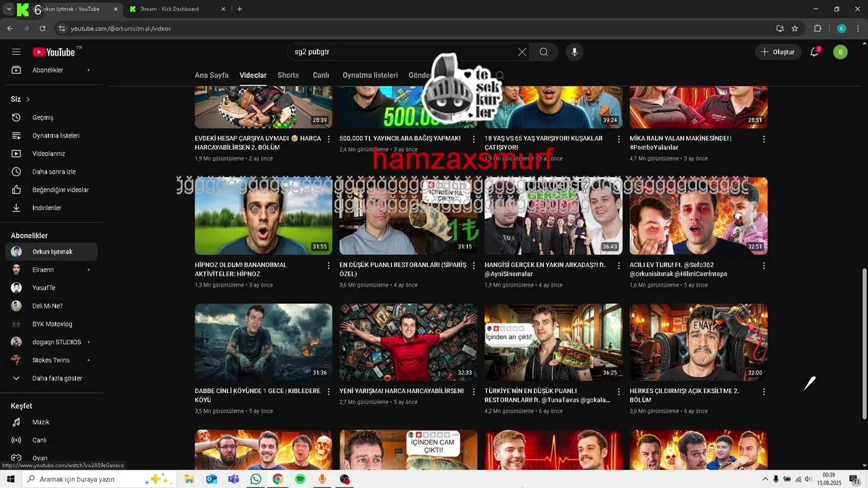Open the YouTube hamburger guide menu
The height and width of the screenshot is (488, 868).
click(16, 52)
